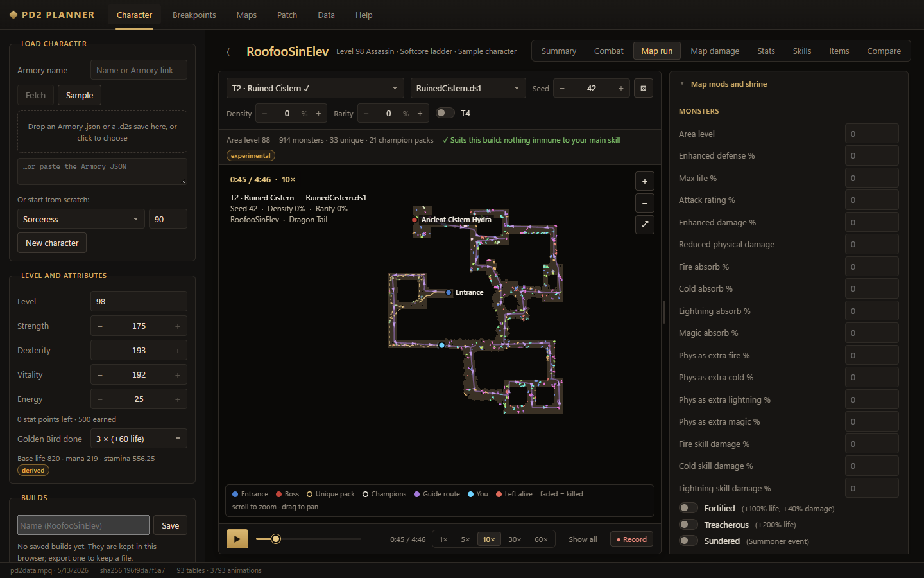Screen dimensions: 924x578
Task: Enable the Fortified modifier
Action: (x=689, y=508)
